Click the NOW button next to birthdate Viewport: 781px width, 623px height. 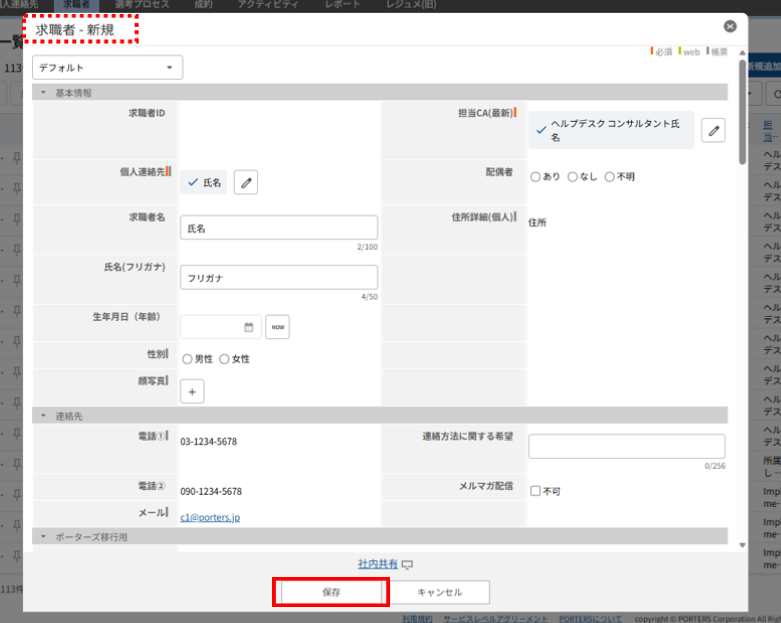(x=277, y=327)
